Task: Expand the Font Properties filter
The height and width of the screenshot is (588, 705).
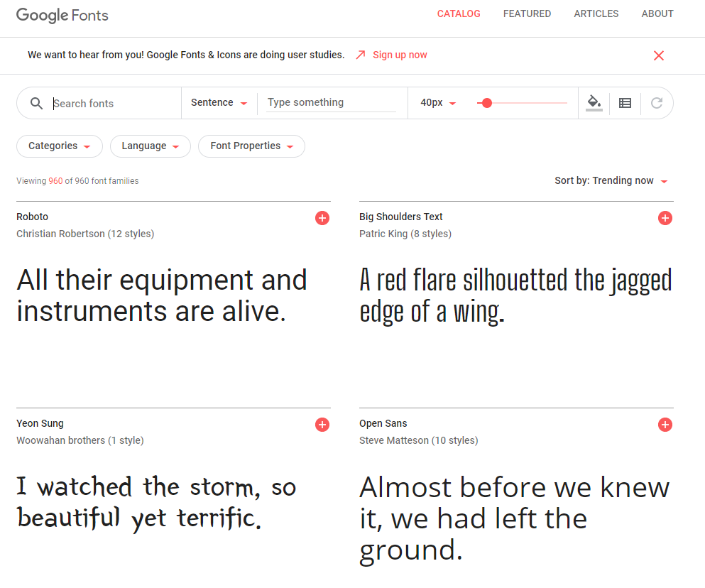Action: 251,146
